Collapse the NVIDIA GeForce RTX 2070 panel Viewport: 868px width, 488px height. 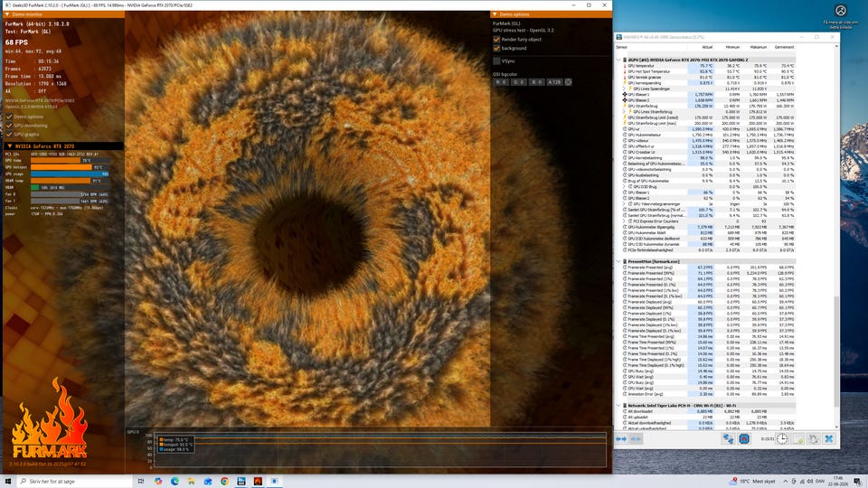pos(9,146)
